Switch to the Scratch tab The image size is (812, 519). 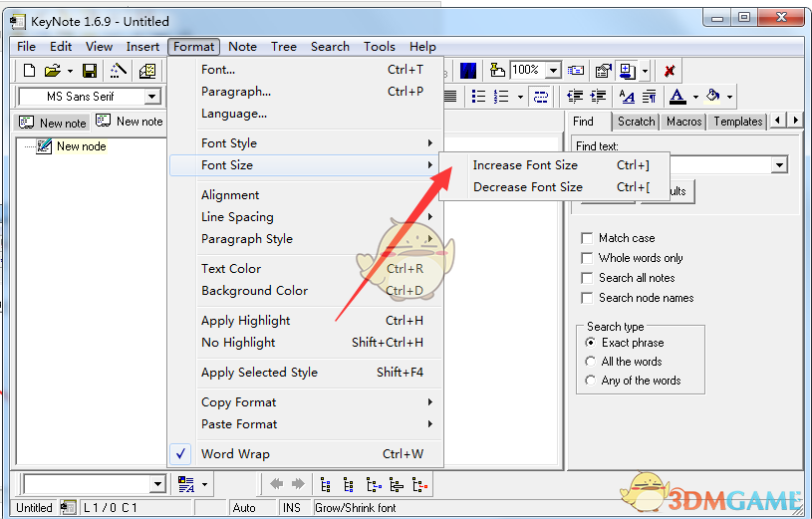pos(636,122)
